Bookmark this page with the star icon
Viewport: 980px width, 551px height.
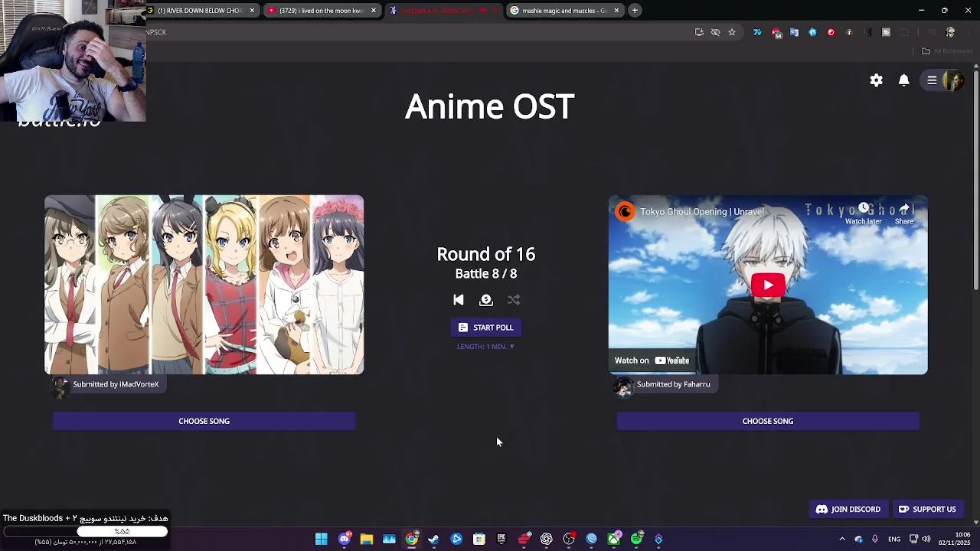pyautogui.click(x=732, y=32)
